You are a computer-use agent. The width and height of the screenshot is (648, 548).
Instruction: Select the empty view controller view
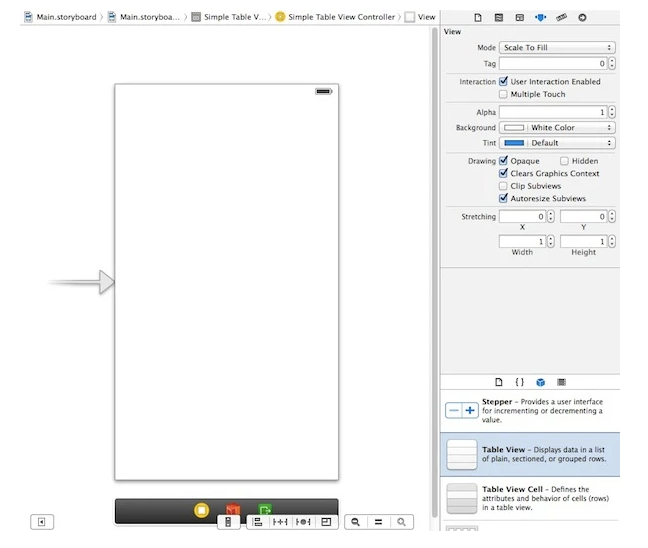pos(226,282)
